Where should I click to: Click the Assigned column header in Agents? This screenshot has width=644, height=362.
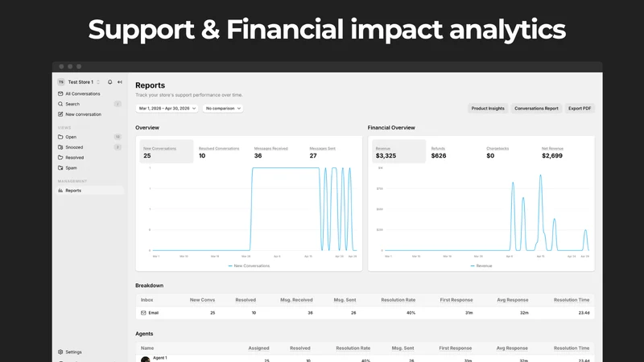[x=258, y=348]
